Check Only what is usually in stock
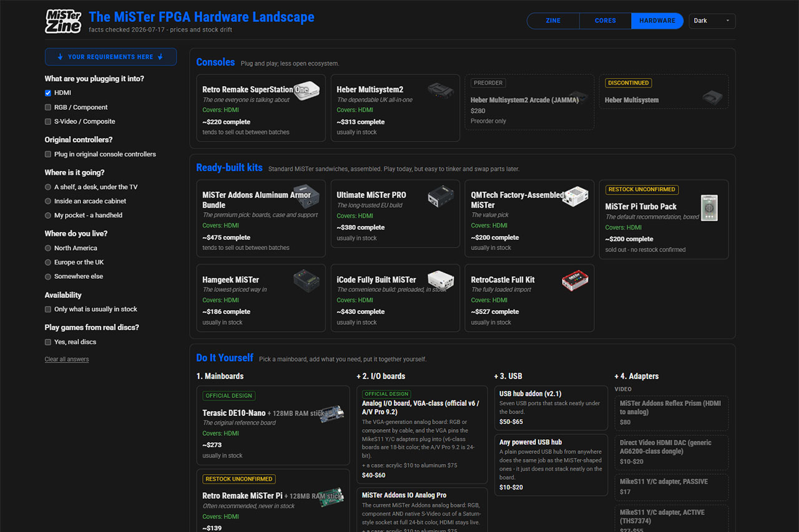 (48, 309)
